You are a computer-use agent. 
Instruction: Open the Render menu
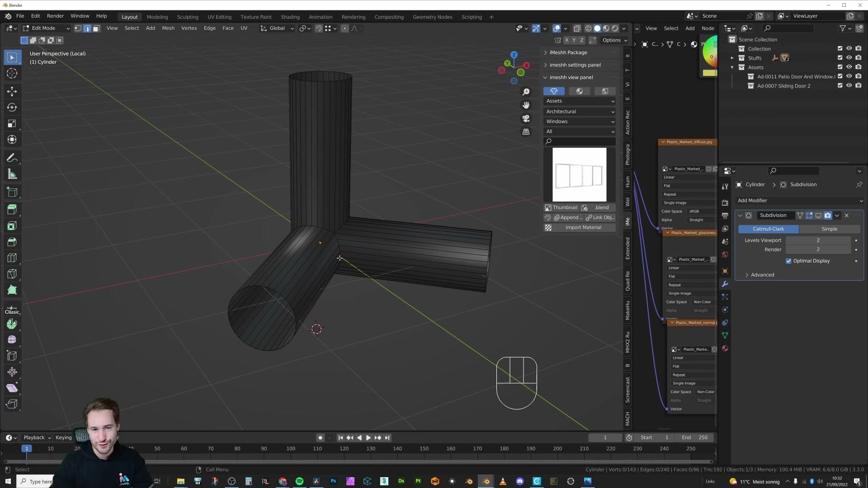(55, 16)
